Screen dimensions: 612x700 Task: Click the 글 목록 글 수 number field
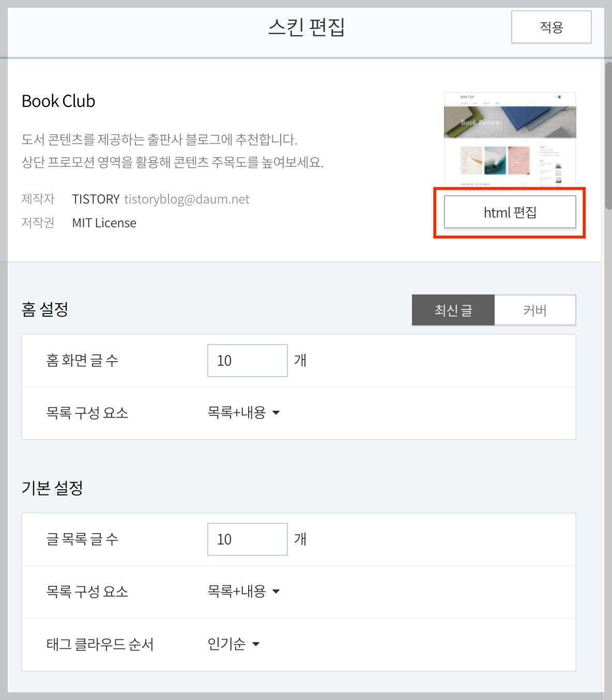pyautogui.click(x=247, y=539)
